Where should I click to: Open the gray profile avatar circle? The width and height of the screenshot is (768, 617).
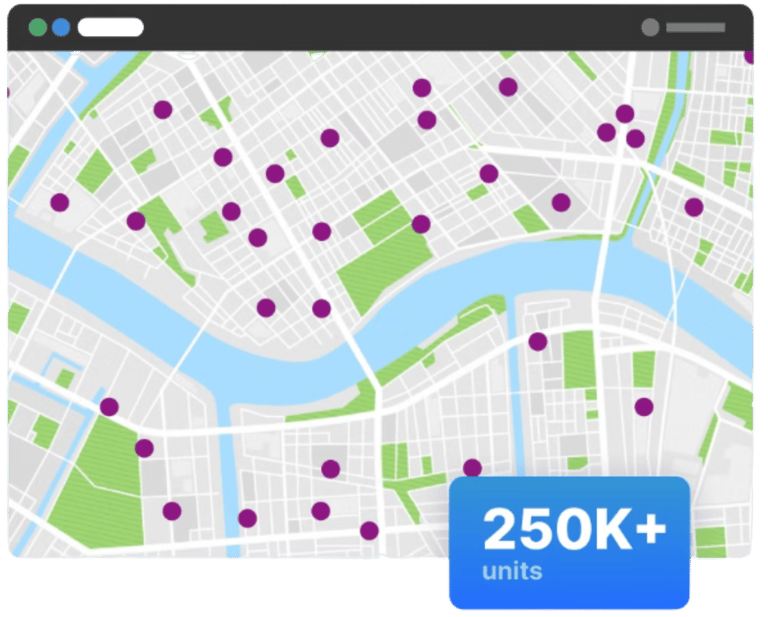point(650,27)
